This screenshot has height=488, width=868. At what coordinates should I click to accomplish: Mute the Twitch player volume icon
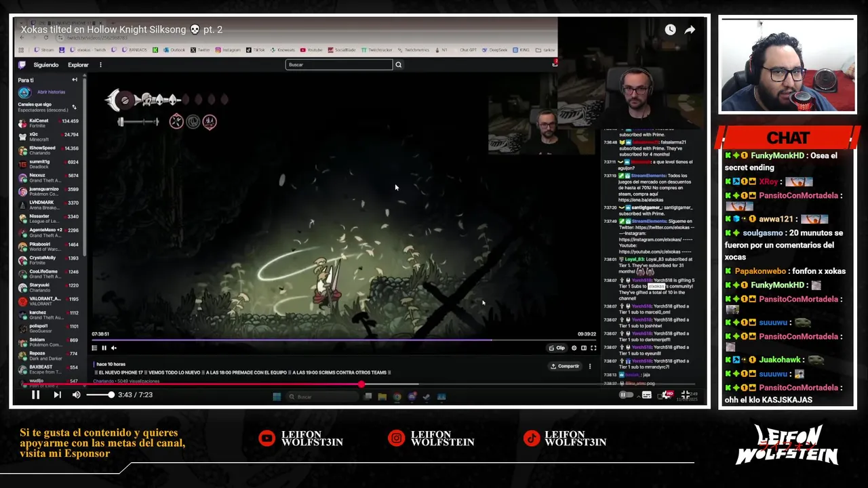[x=113, y=348]
